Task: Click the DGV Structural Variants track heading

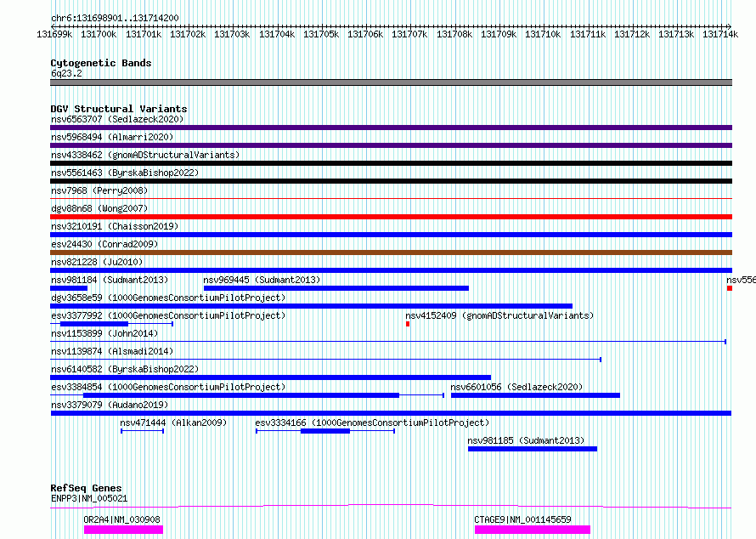Action: pyautogui.click(x=119, y=109)
